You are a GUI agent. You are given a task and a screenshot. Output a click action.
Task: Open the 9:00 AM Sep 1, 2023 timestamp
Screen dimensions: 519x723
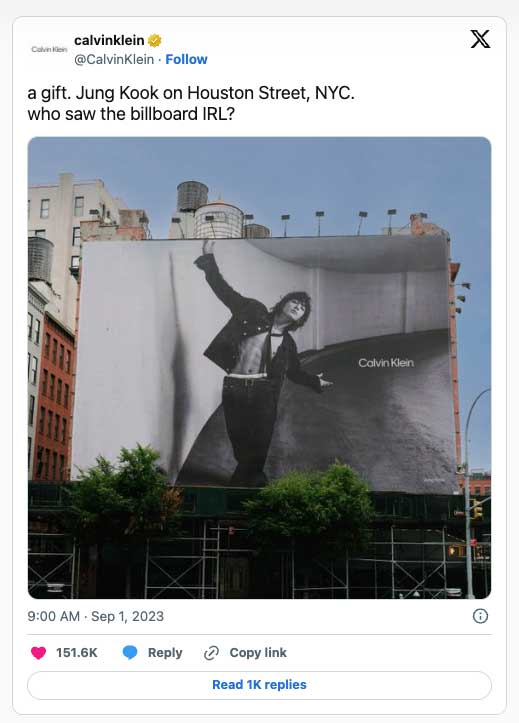95,616
